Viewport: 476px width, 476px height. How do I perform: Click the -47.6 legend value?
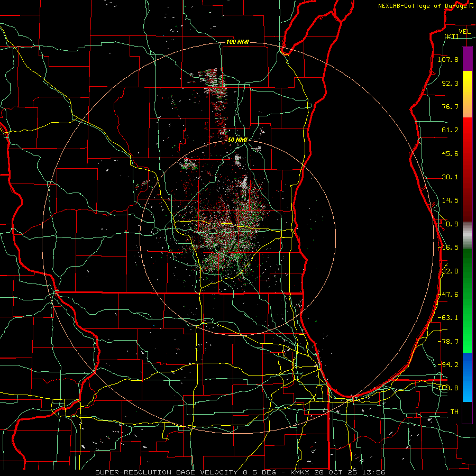point(448,295)
